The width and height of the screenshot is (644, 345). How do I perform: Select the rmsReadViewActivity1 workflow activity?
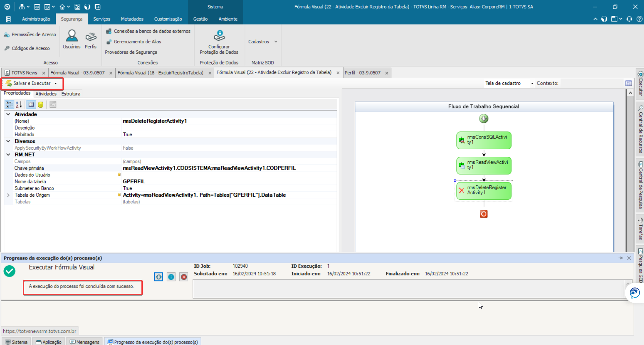[x=484, y=165]
